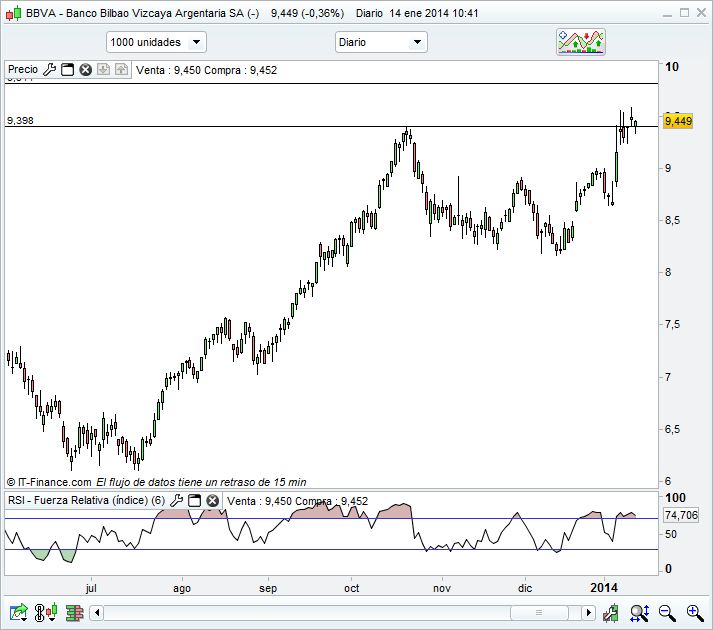The image size is (713, 630).
Task: Maximize the RSI panel with window icon
Action: tap(194, 501)
